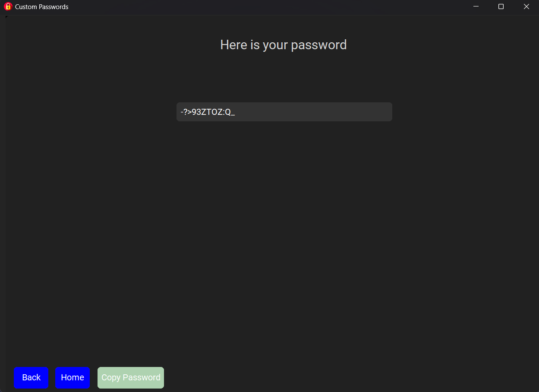
Task: Focus the generated password text field
Action: point(284,112)
